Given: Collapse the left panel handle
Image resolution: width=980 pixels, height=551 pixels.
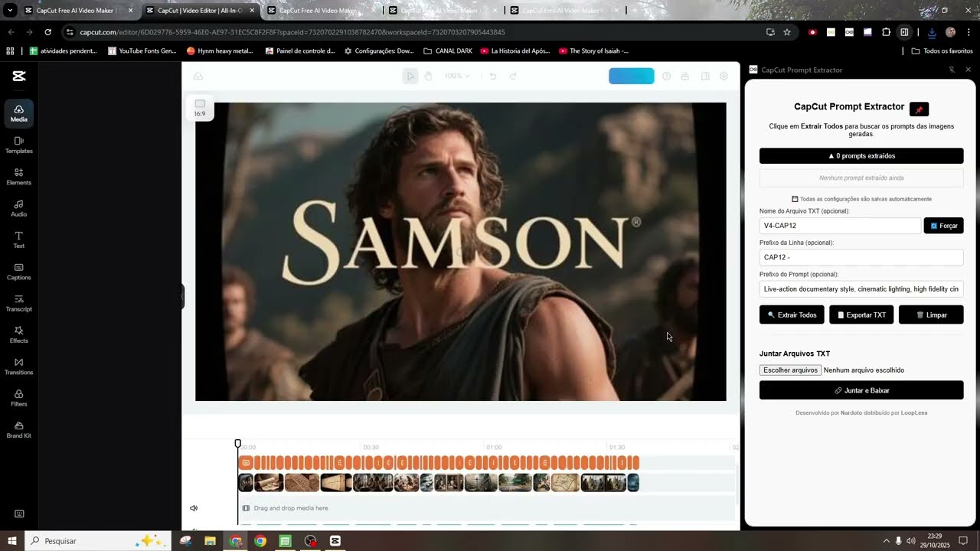Looking at the screenshot, I should 183,296.
